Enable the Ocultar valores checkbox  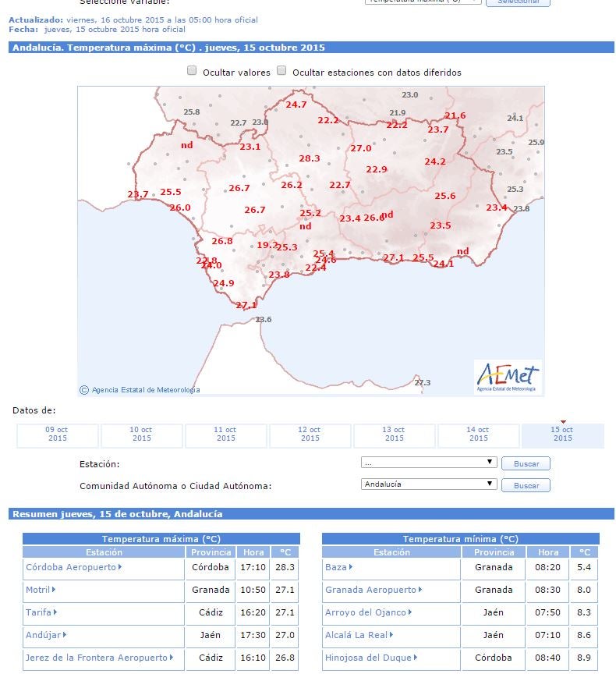click(192, 71)
